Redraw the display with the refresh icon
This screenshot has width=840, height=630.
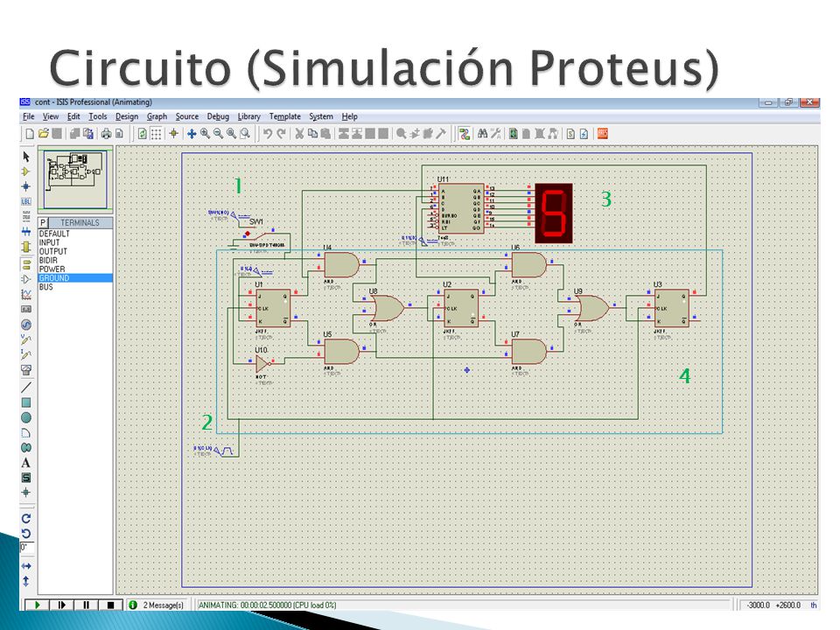(143, 133)
